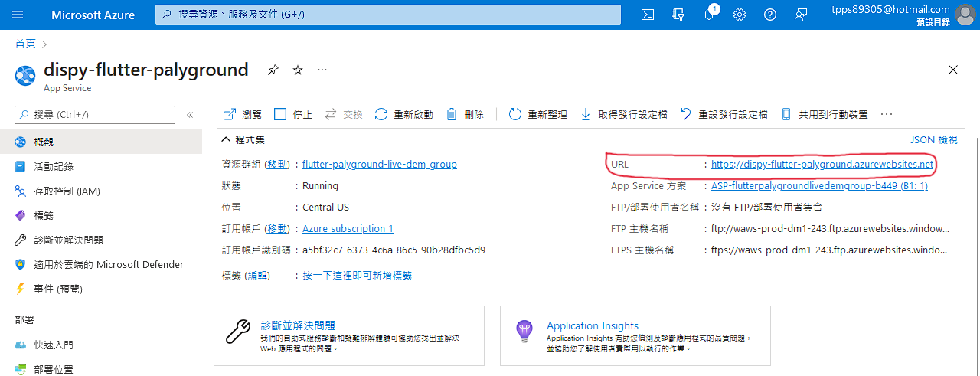Open the Azure subscription 1 link
This screenshot has width=980, height=376.
(348, 228)
